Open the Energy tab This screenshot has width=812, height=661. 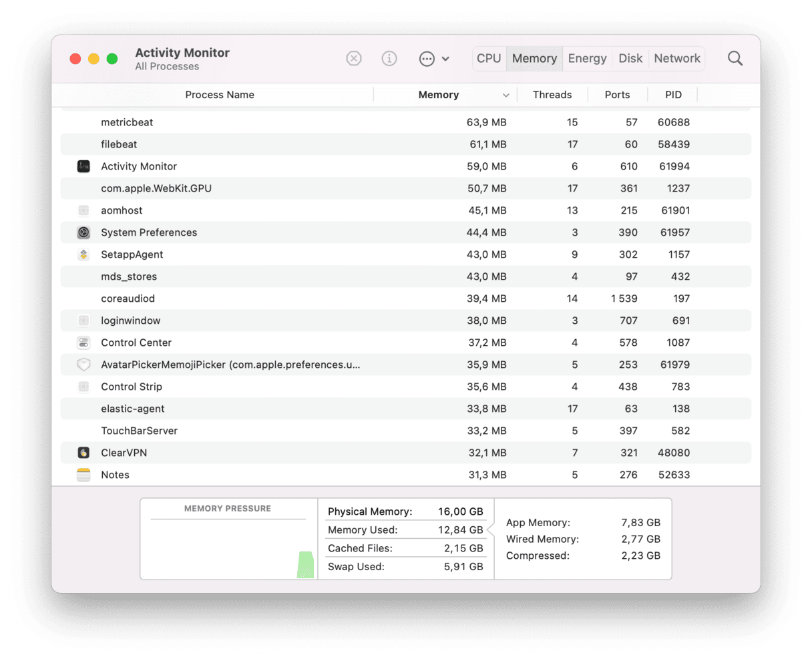(587, 58)
